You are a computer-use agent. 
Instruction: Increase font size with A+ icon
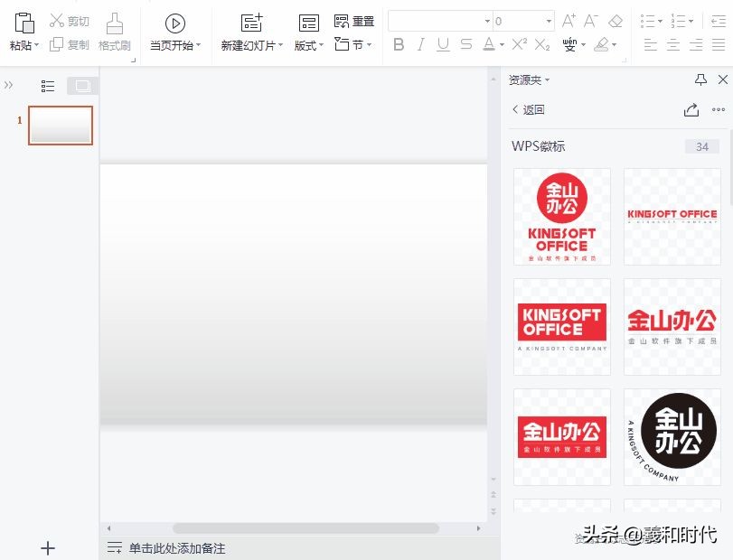point(569,21)
